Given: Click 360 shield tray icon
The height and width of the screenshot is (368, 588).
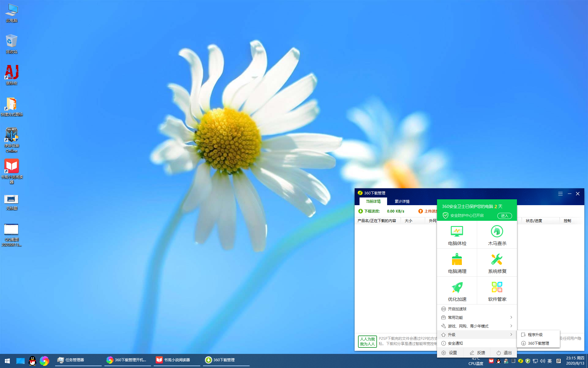Looking at the screenshot, I should (x=528, y=361).
